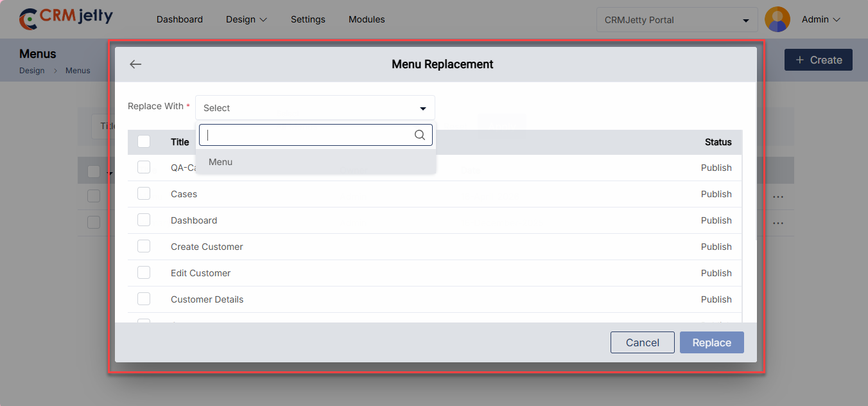Screen dimensions: 868x406
Task: Open the Design menu in navbar
Action: pyautogui.click(x=247, y=19)
